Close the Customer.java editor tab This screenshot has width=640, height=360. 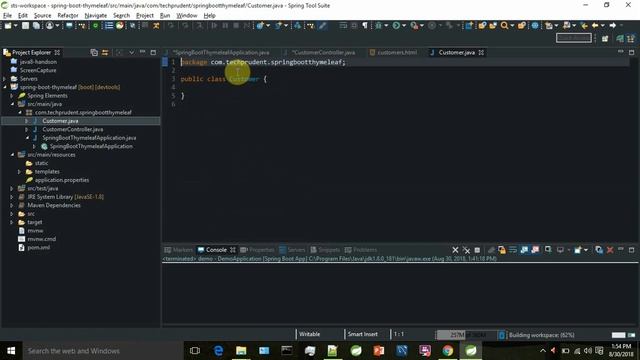coord(481,52)
